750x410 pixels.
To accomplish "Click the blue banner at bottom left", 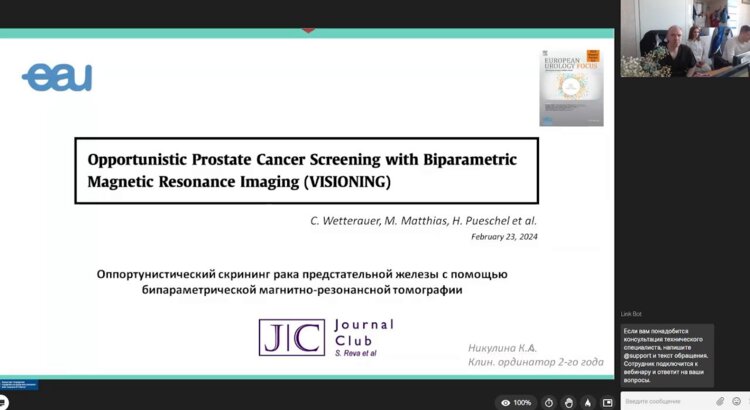I will pyautogui.click(x=19, y=384).
